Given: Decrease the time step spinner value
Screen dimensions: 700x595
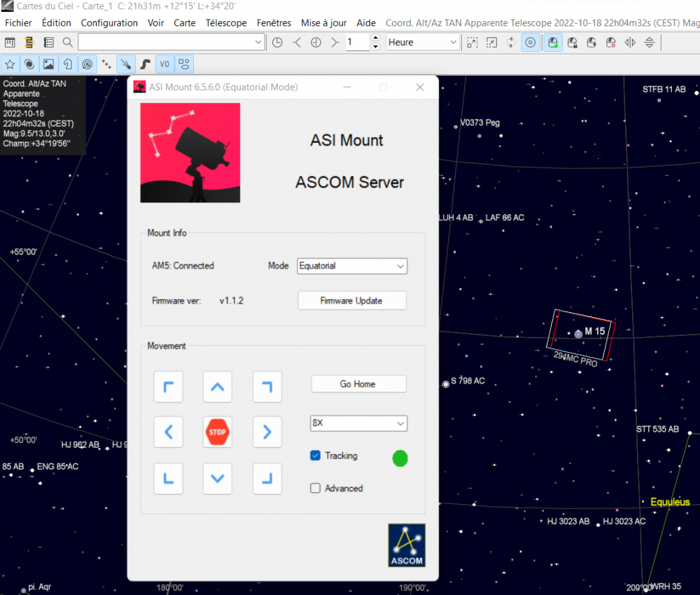Looking at the screenshot, I should click(375, 46).
